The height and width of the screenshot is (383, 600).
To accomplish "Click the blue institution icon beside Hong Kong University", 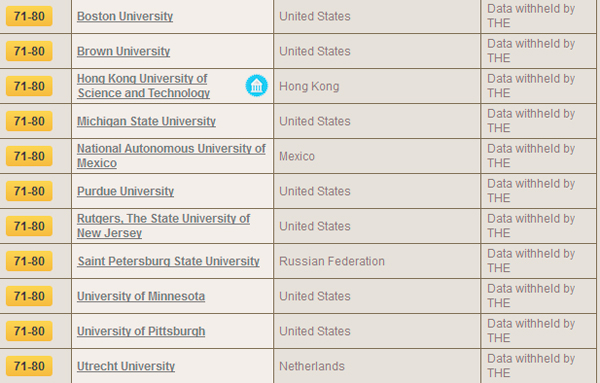I will (256, 86).
